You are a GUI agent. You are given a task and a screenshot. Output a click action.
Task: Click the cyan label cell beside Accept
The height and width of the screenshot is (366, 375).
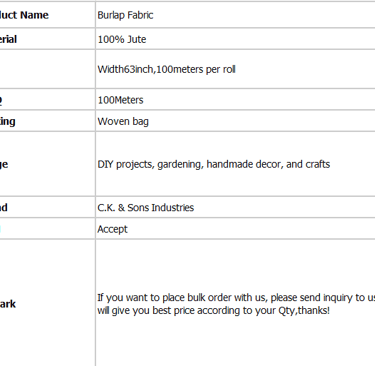[47, 229]
